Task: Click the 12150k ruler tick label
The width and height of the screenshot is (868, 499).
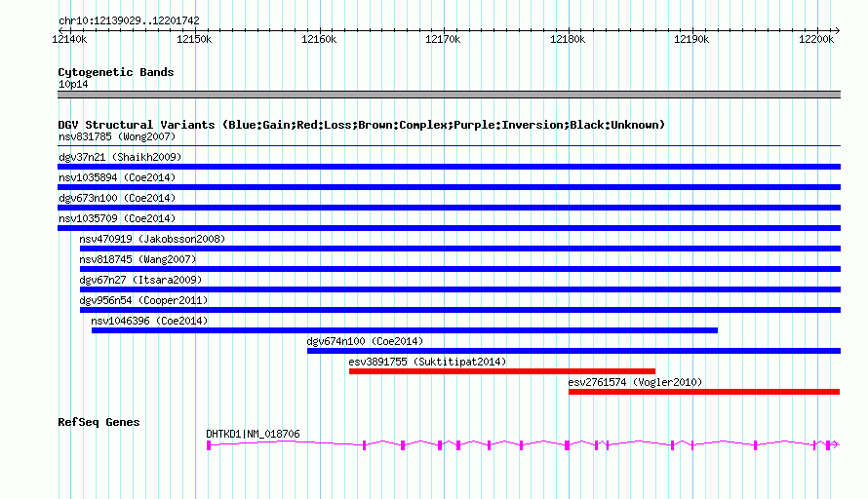Action: [194, 39]
